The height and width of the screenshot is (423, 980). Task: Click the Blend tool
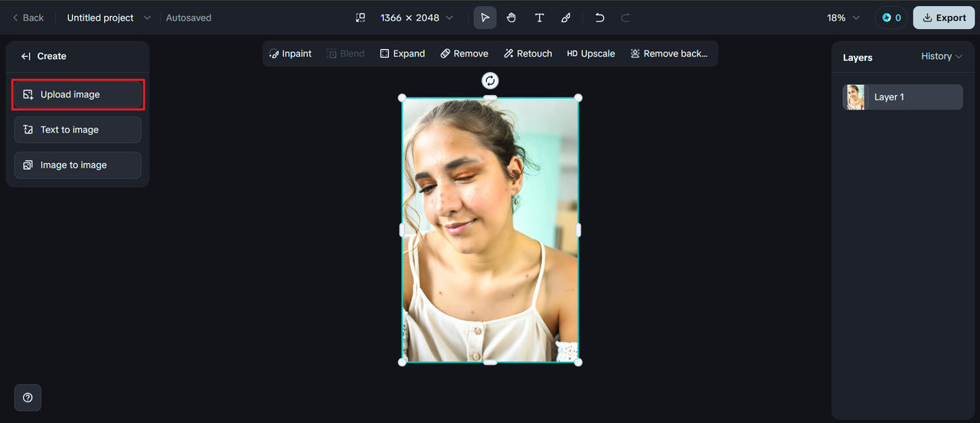pos(345,54)
